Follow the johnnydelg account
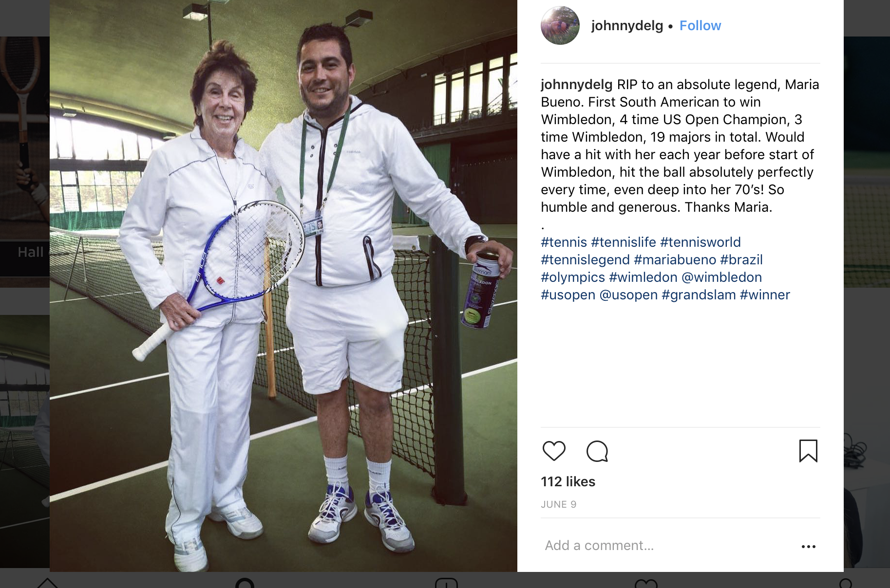This screenshot has height=588, width=890. coord(700,26)
